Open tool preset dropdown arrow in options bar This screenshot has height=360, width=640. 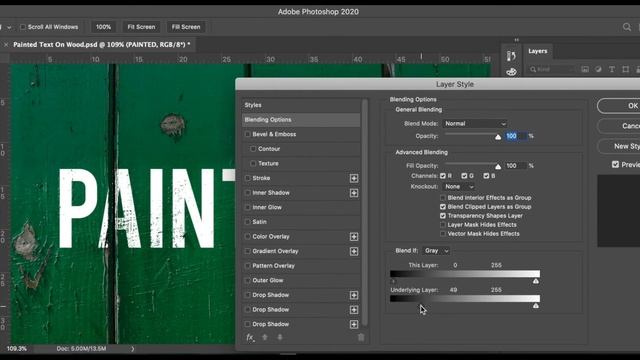pos(9,27)
